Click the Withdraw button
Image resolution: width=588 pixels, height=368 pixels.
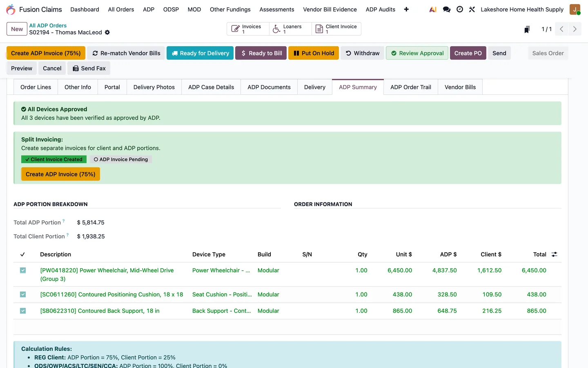362,53
